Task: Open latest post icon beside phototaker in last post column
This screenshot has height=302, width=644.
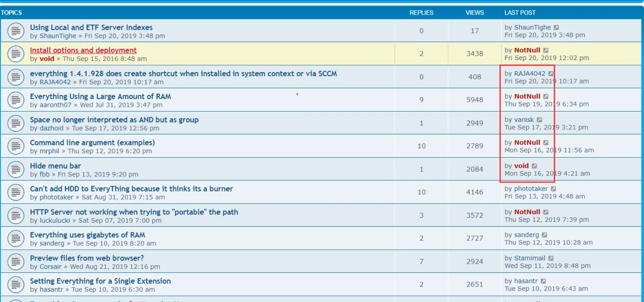Action: point(554,189)
